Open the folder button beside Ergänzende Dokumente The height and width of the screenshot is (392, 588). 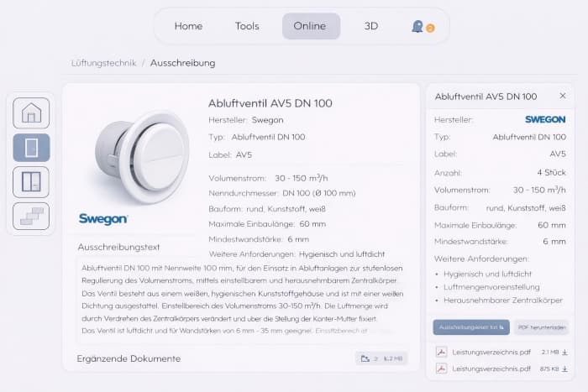pyautogui.click(x=381, y=358)
